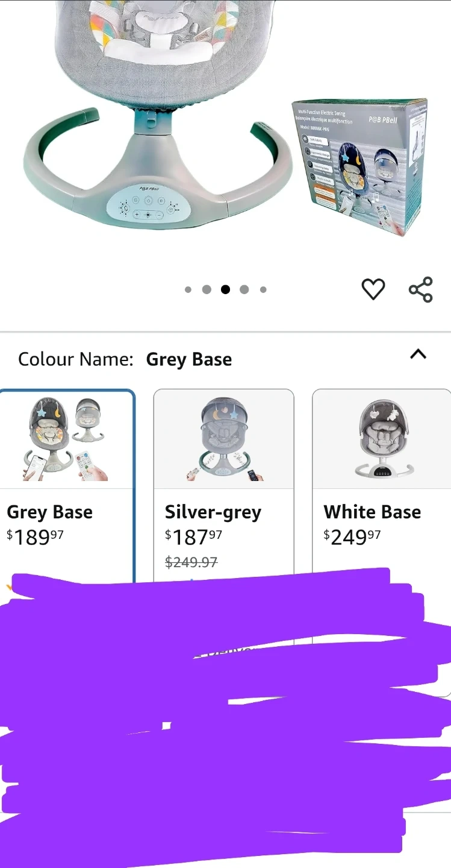The height and width of the screenshot is (868, 451).
Task: Tap the $249.97 White Base price
Action: 352,536
